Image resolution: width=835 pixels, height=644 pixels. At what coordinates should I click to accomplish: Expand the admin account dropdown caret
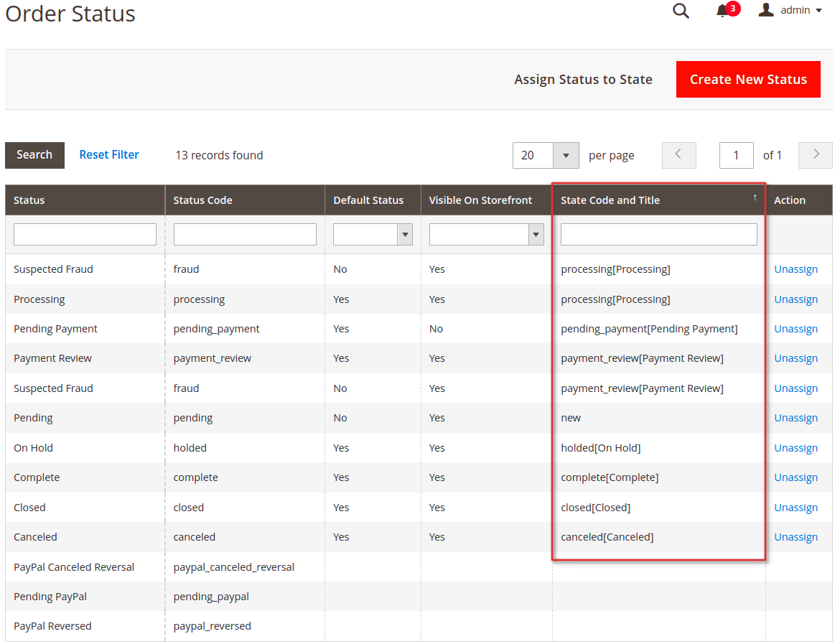click(818, 11)
